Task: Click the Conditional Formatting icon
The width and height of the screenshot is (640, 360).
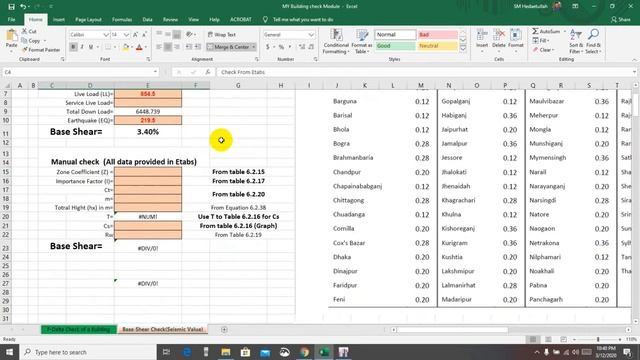Action: (336, 35)
